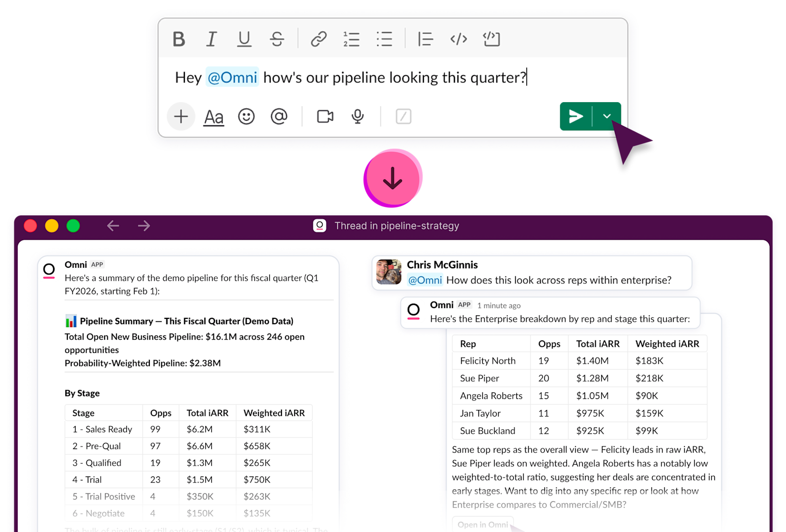The height and width of the screenshot is (532, 786).
Task: Format text as inline code
Action: [458, 39]
